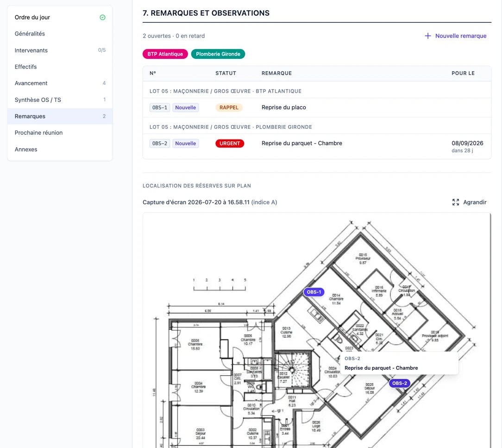Click the STATUT column header

coord(226,73)
